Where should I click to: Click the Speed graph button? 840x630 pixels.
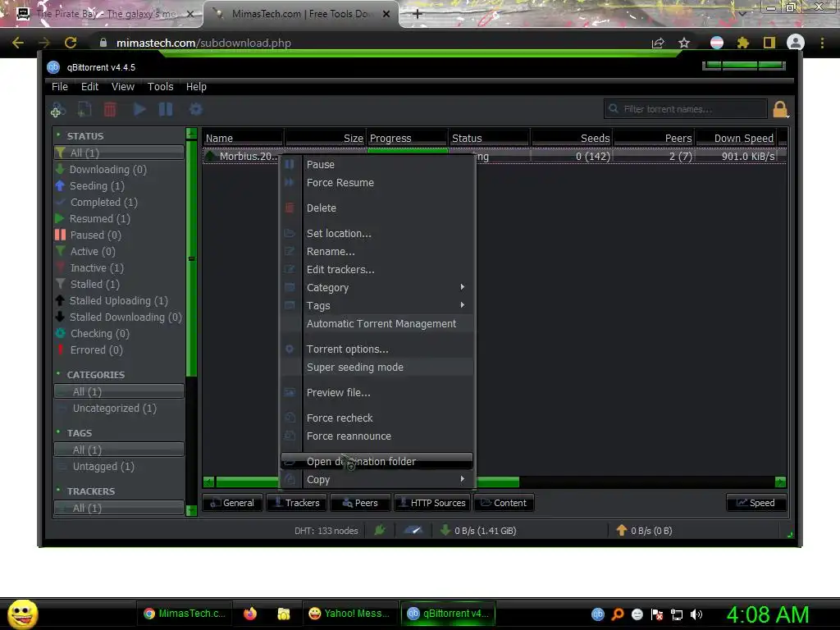pyautogui.click(x=756, y=503)
